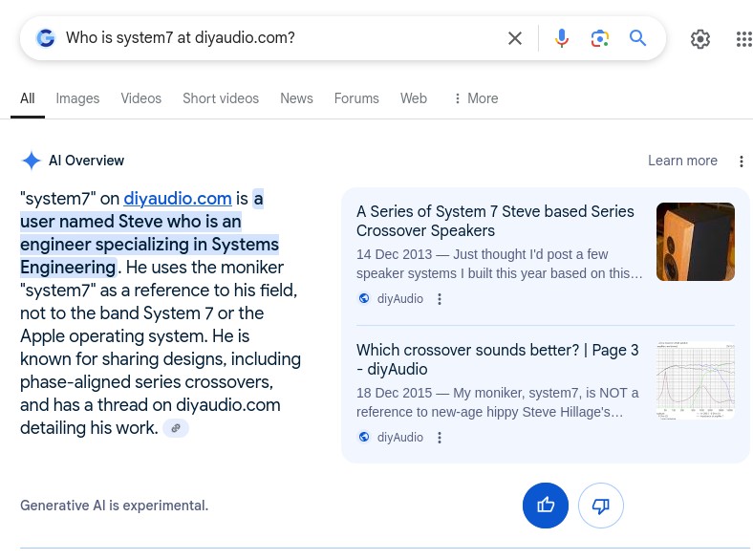
Task: Open the frequency response graph thumbnail
Action: tap(696, 380)
